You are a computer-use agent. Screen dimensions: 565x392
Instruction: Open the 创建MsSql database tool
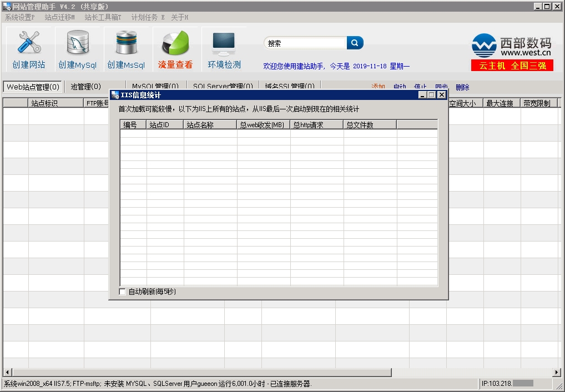[x=126, y=49]
